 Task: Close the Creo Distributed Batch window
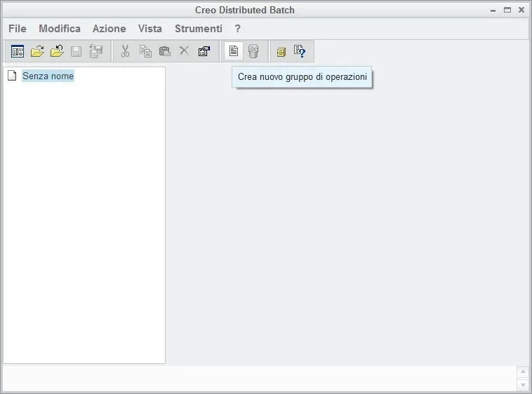click(x=521, y=10)
